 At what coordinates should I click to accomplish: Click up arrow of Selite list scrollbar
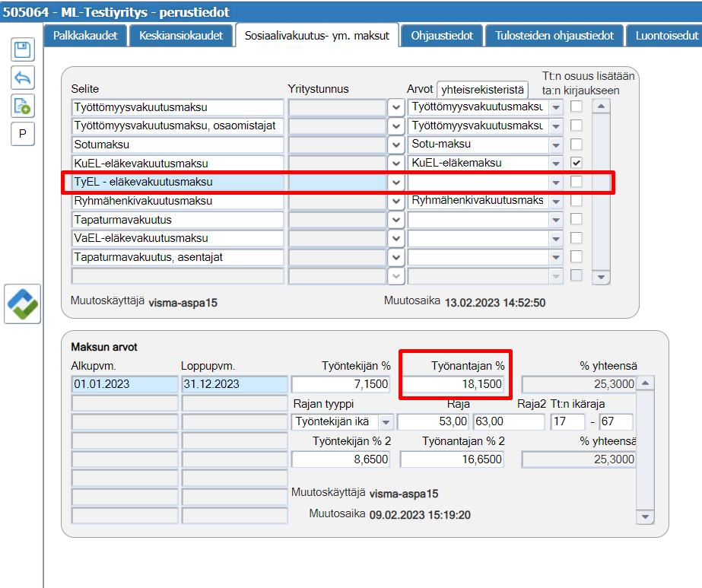click(x=601, y=106)
